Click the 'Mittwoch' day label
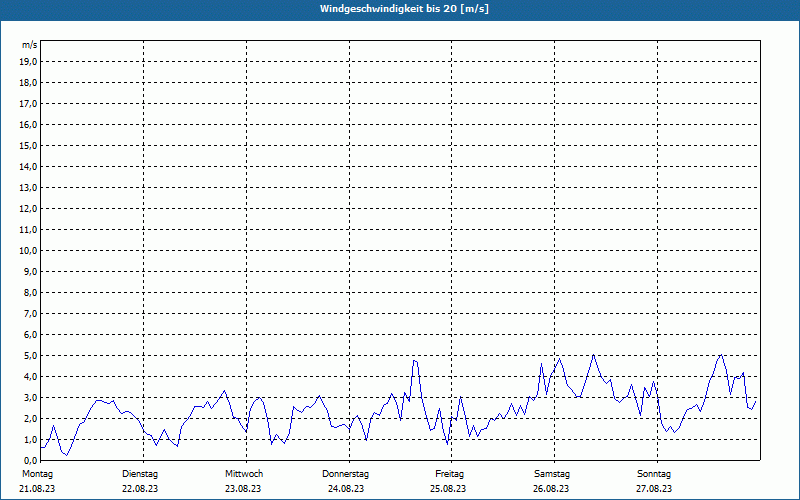Screen dimensions: 800x500 [x=244, y=474]
